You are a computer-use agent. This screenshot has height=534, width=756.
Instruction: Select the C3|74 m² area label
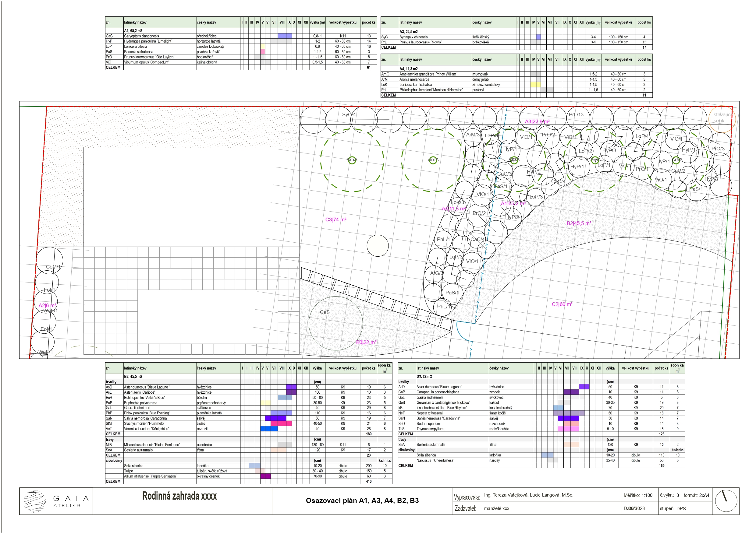coord(335,220)
